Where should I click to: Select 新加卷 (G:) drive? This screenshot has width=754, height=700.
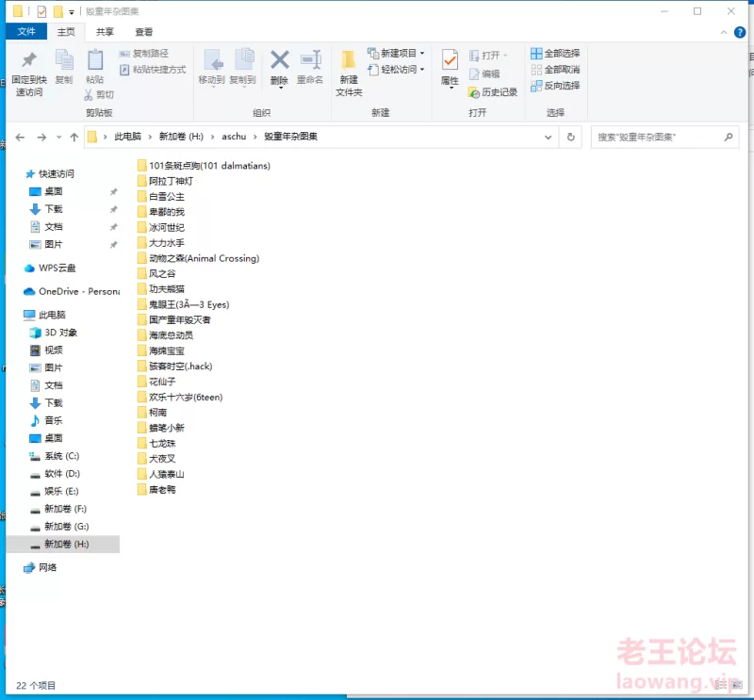(59, 527)
